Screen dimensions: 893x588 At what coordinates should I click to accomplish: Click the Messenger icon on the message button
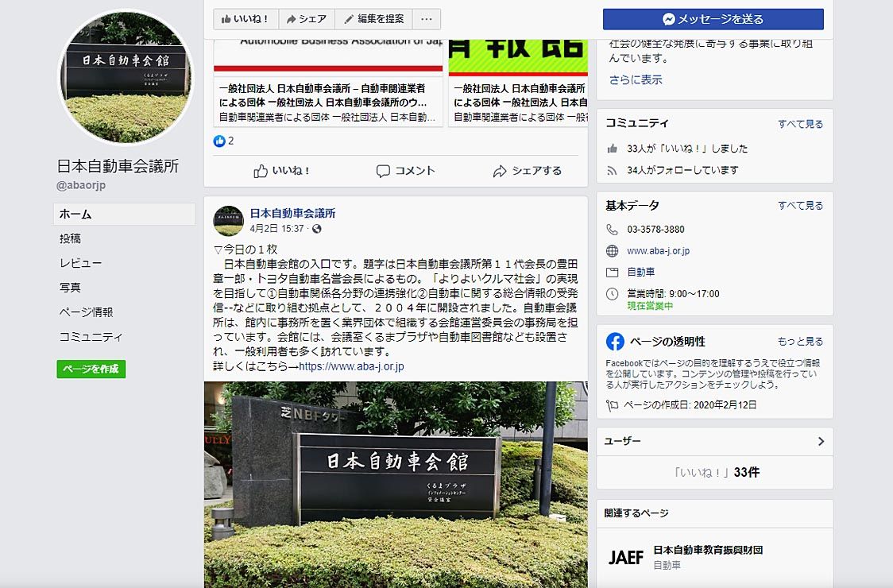click(x=669, y=19)
